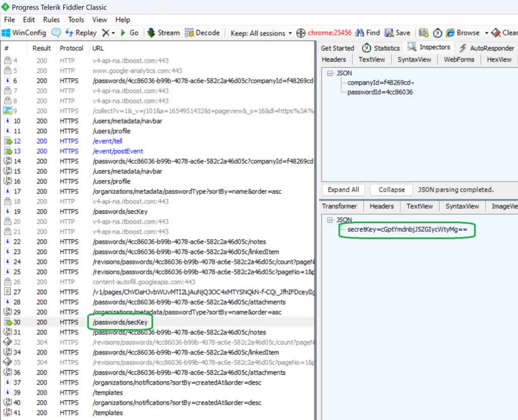Select the response Transformer tab
The height and width of the screenshot is (420, 518).
point(339,206)
